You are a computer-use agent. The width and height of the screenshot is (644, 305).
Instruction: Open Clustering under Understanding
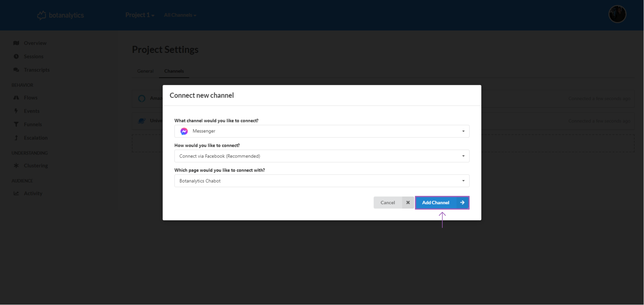[36, 166]
